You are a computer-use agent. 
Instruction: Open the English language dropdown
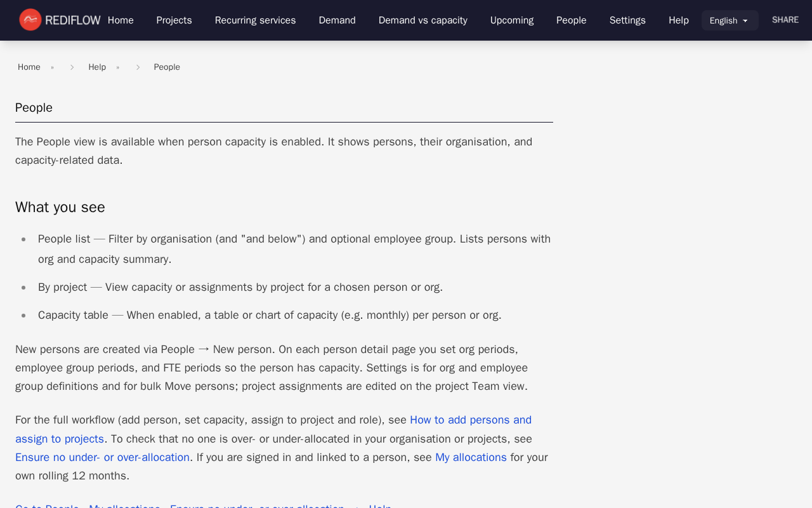click(x=730, y=20)
